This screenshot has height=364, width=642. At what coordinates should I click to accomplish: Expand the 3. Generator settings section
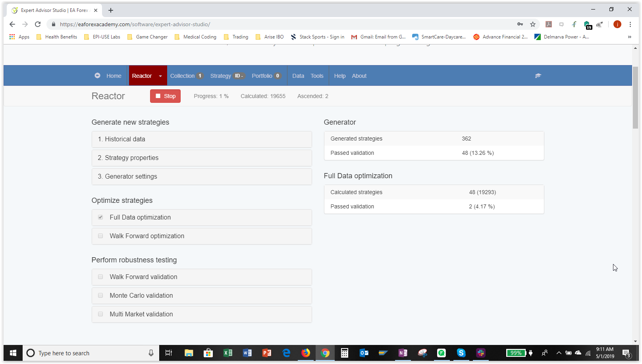point(202,177)
